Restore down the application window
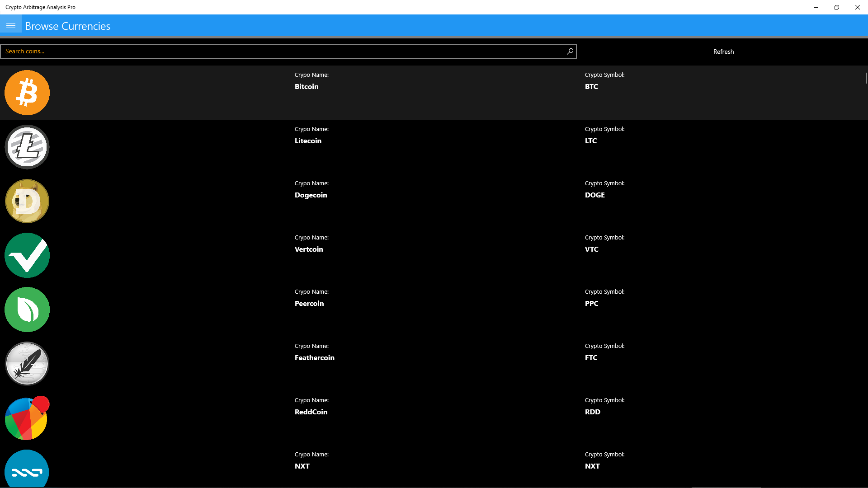This screenshot has width=868, height=488. coord(836,7)
